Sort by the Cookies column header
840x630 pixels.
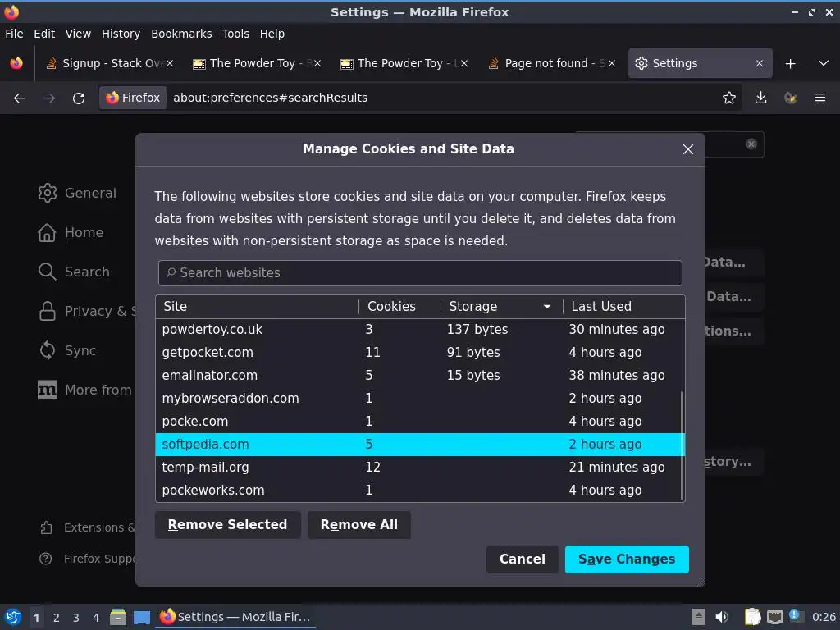tap(399, 307)
